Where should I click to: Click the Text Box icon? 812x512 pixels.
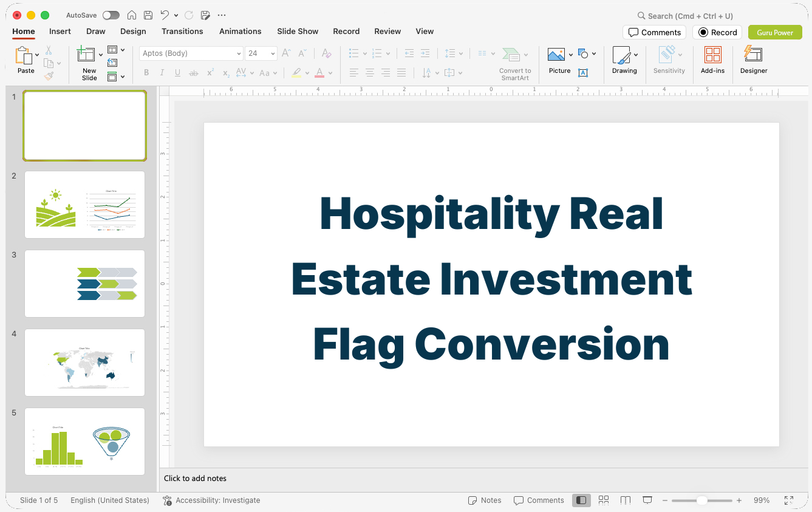tap(583, 73)
